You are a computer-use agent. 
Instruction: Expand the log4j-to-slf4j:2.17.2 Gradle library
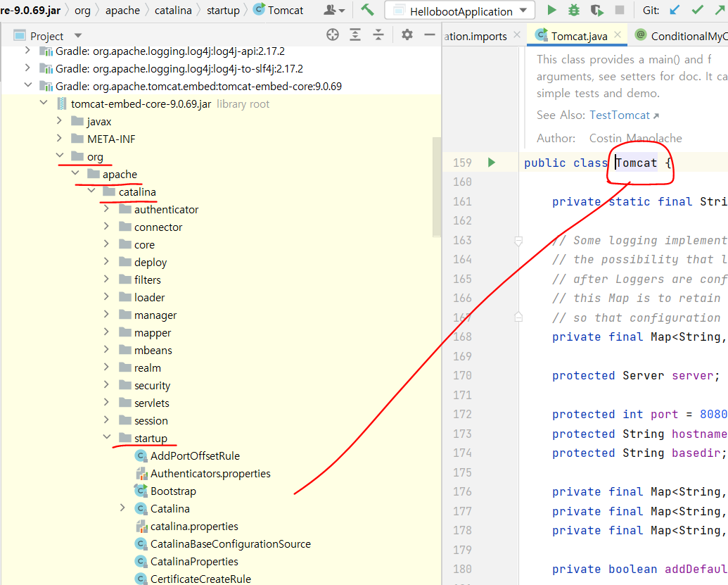click(x=27, y=68)
